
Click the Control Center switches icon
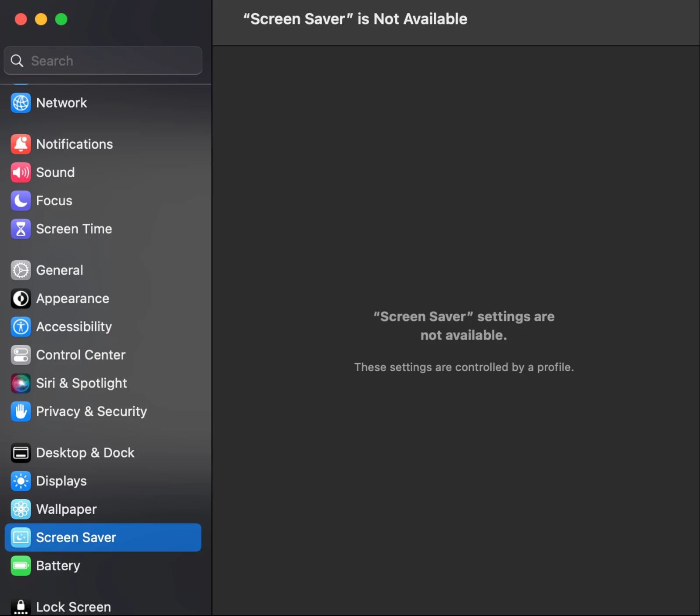coord(21,355)
